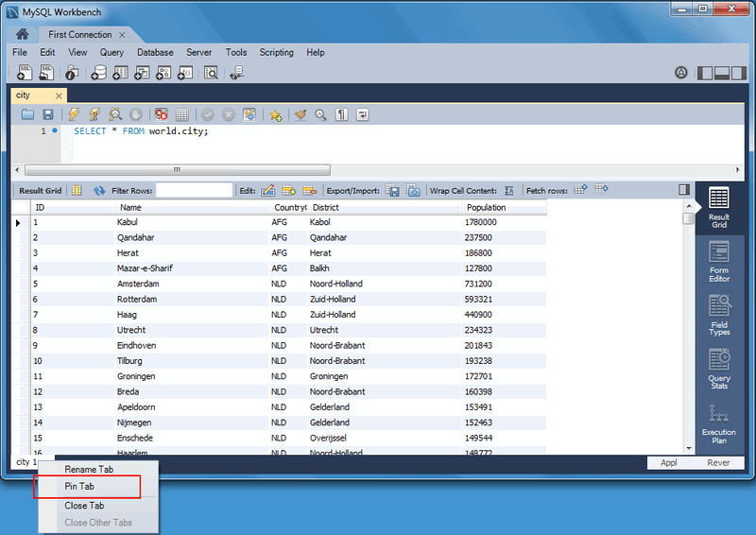The width and height of the screenshot is (756, 535).
Task: Refresh the result grid data
Action: tap(99, 190)
